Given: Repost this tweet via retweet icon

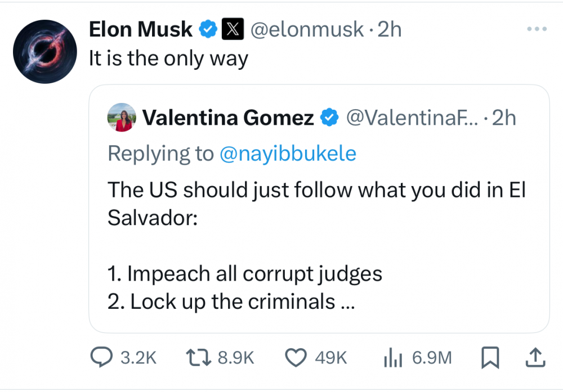Looking at the screenshot, I should (x=198, y=358).
